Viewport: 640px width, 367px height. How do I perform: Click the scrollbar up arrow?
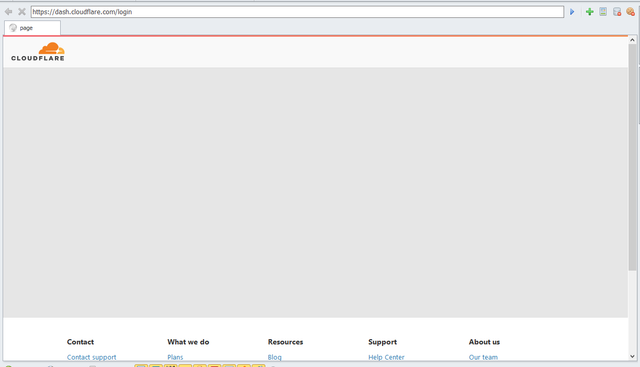[x=632, y=40]
